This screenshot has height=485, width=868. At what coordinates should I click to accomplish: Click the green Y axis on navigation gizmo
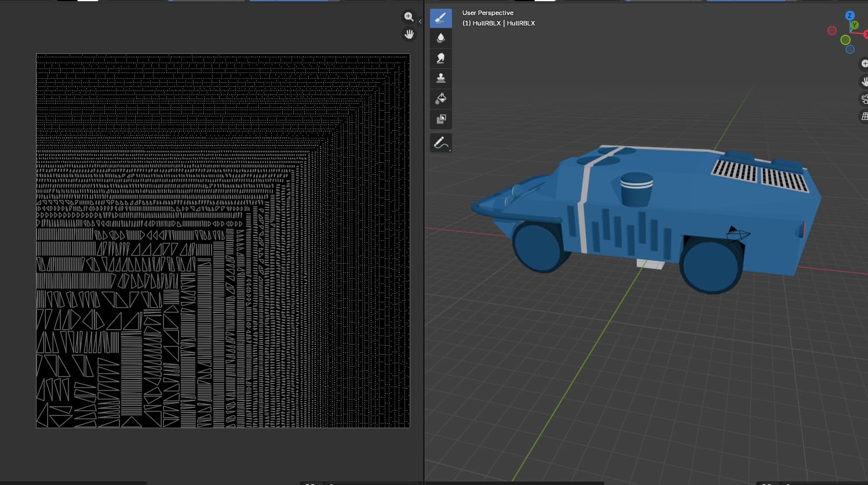click(854, 25)
